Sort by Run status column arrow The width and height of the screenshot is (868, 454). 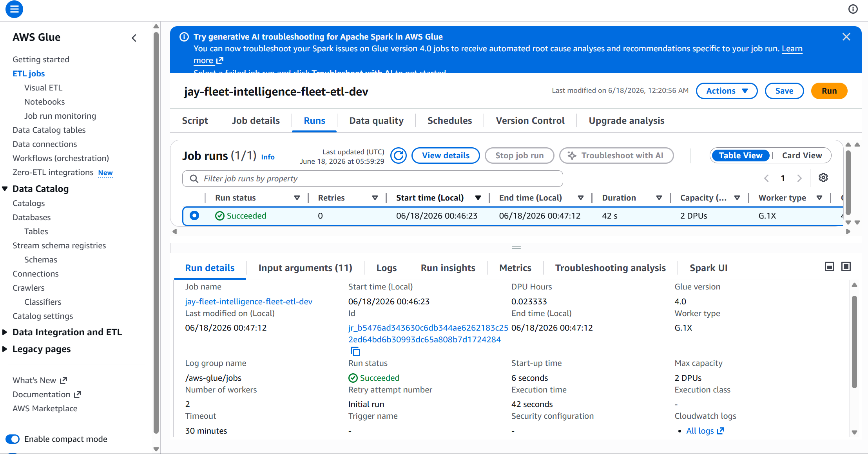click(297, 198)
